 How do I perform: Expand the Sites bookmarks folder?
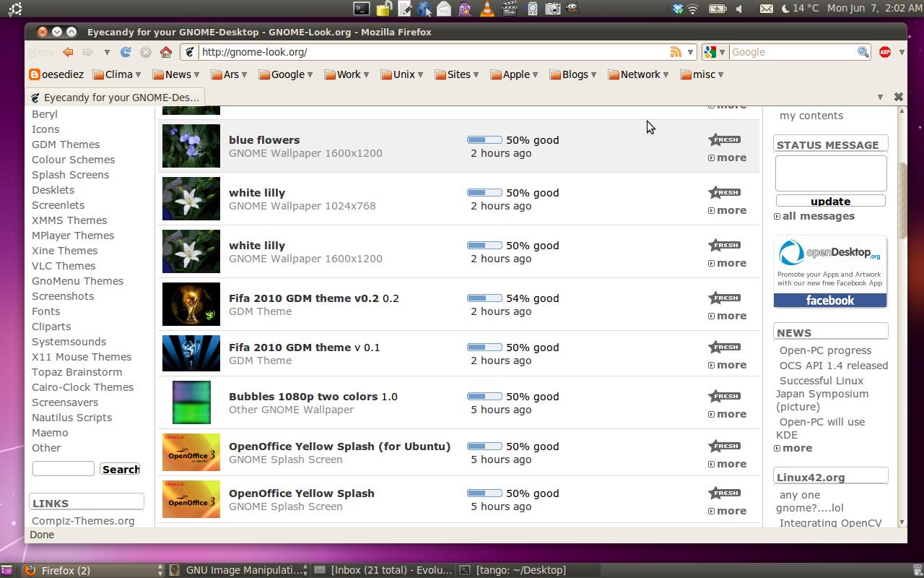point(457,74)
